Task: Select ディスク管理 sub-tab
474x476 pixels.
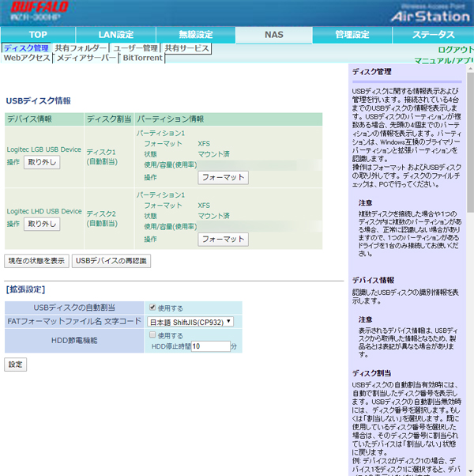Action: [x=26, y=48]
